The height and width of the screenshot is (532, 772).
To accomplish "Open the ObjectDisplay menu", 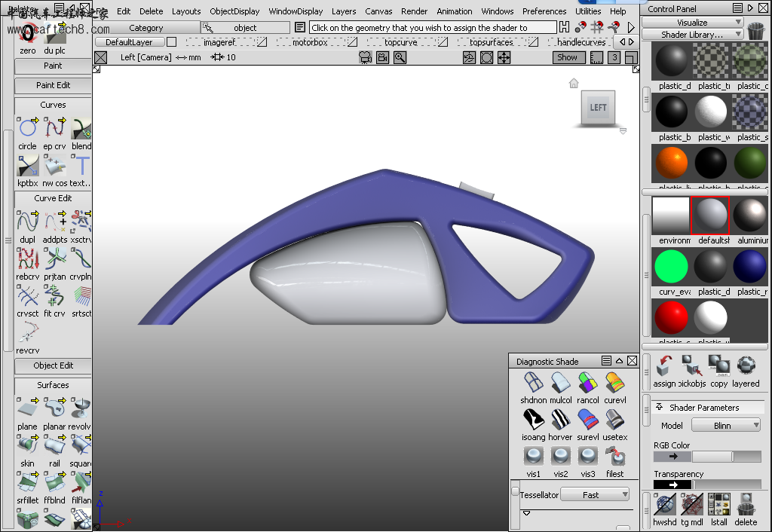I will 234,11.
